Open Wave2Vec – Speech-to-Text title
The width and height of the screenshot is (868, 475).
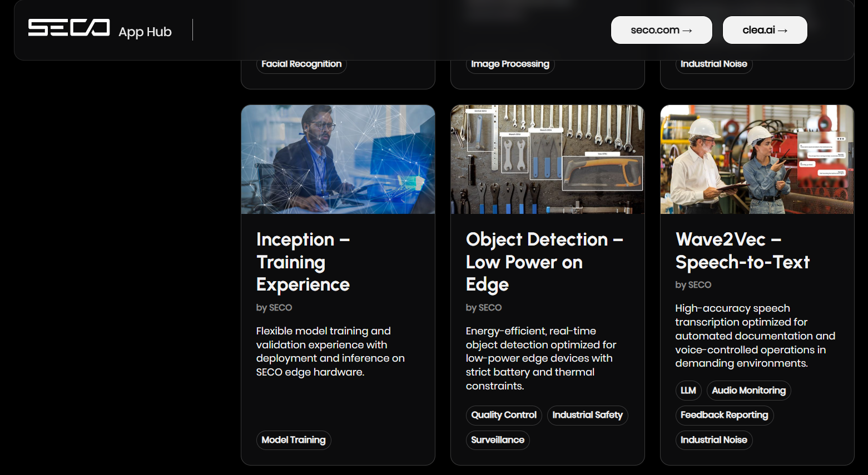pyautogui.click(x=742, y=251)
